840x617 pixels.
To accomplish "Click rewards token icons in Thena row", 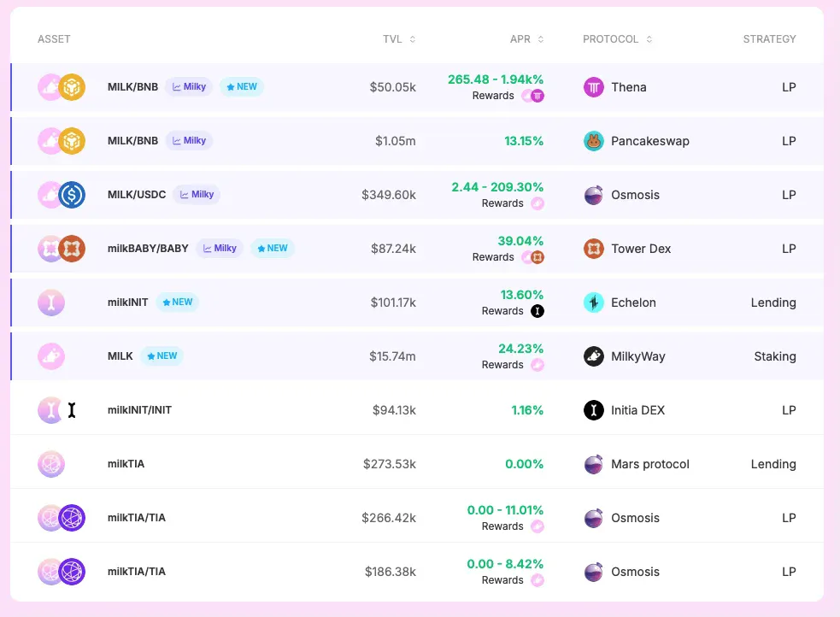I will (x=533, y=96).
